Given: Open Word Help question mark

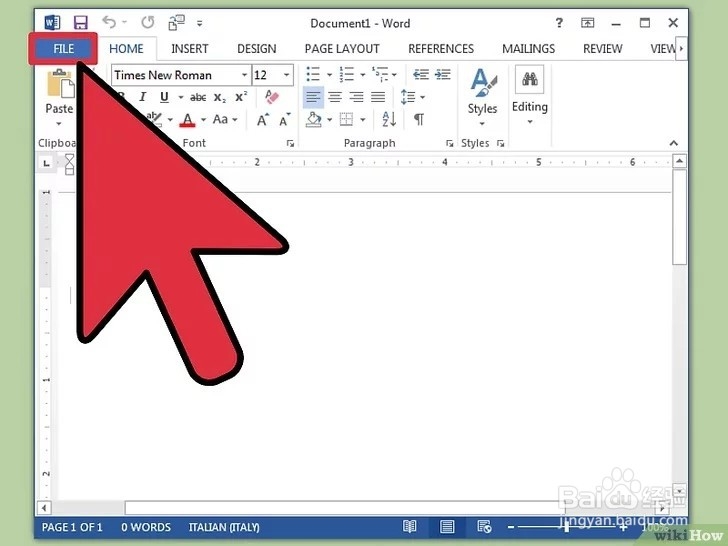Looking at the screenshot, I should (x=559, y=23).
